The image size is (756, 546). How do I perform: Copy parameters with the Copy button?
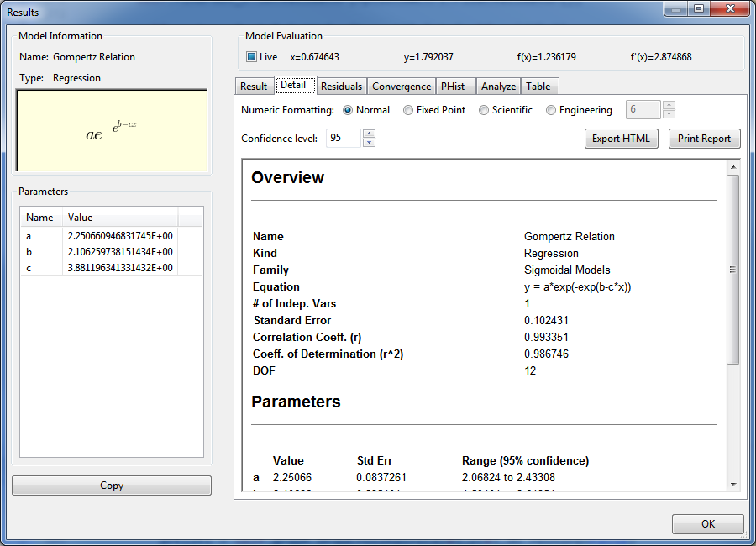112,486
